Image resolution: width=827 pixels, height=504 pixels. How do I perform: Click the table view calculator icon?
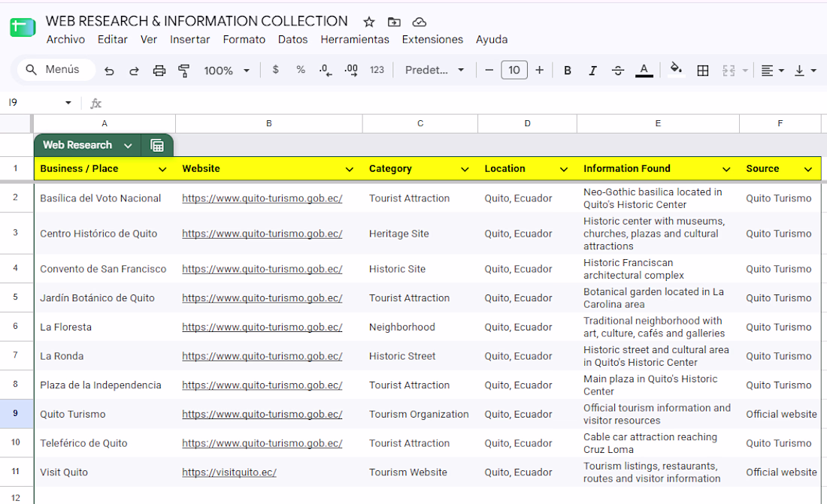tap(157, 146)
